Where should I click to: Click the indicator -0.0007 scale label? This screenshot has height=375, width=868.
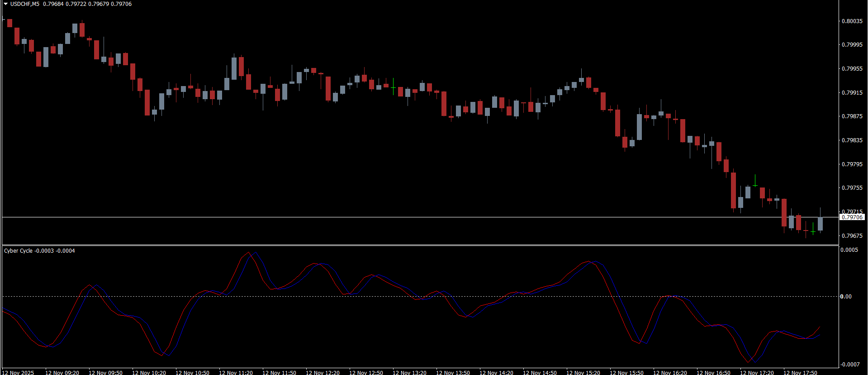[x=849, y=365]
